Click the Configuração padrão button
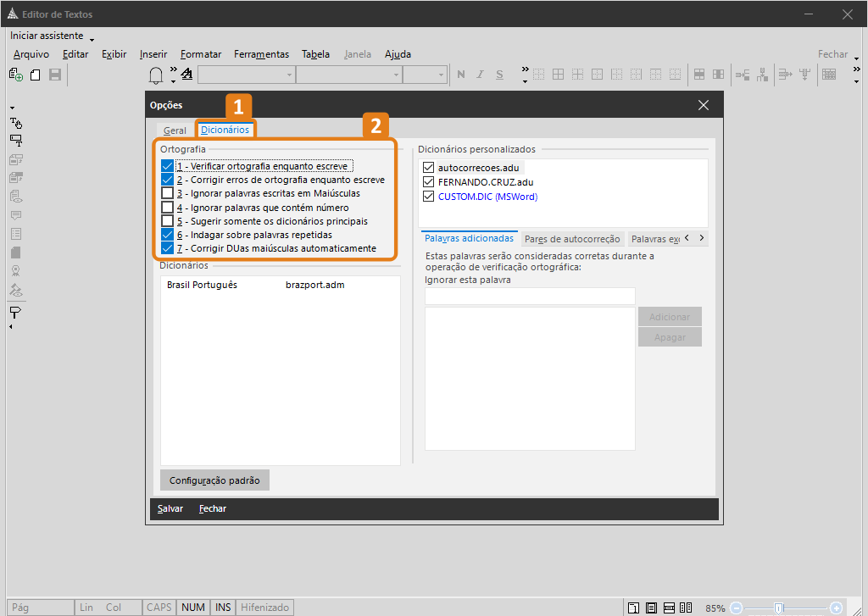This screenshot has width=868, height=616. (x=214, y=480)
